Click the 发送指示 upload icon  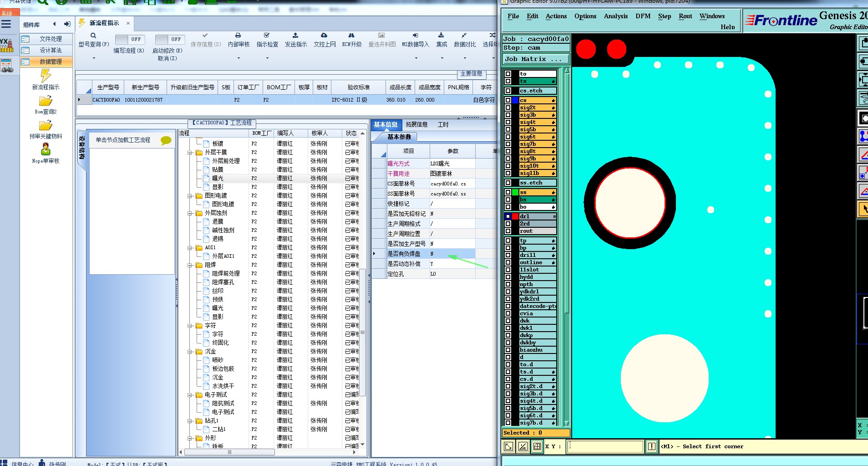295,36
